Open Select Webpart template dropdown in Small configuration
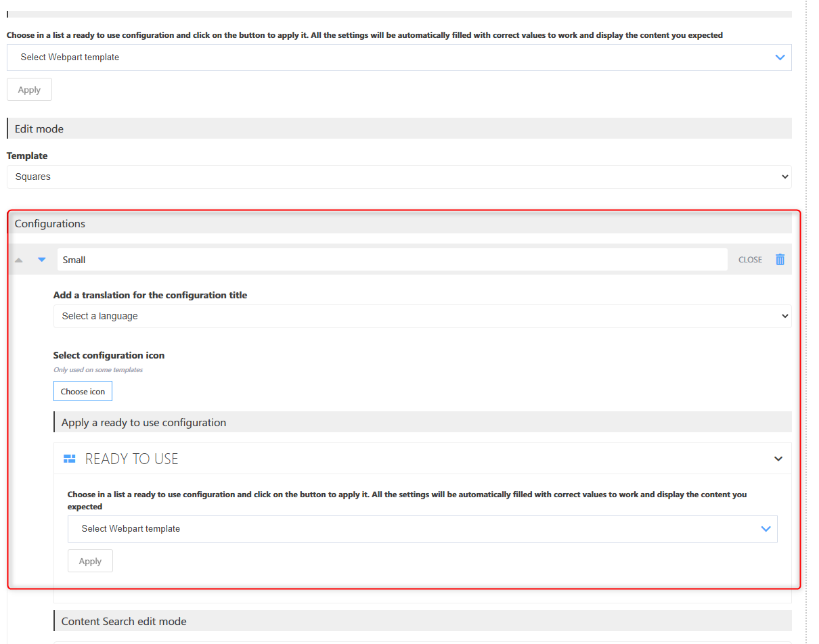This screenshot has height=644, width=819. click(422, 529)
